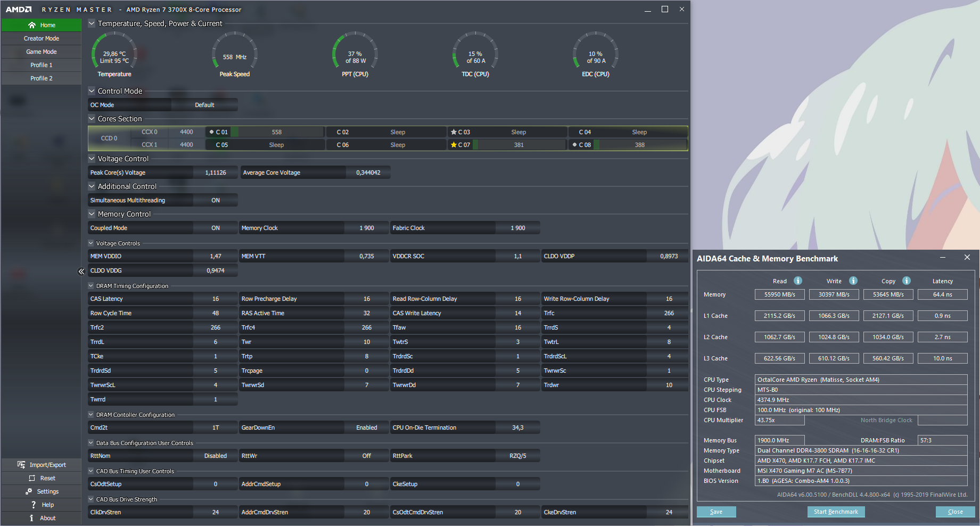The width and height of the screenshot is (980, 526).
Task: Switch to Creator Mode
Action: click(42, 38)
